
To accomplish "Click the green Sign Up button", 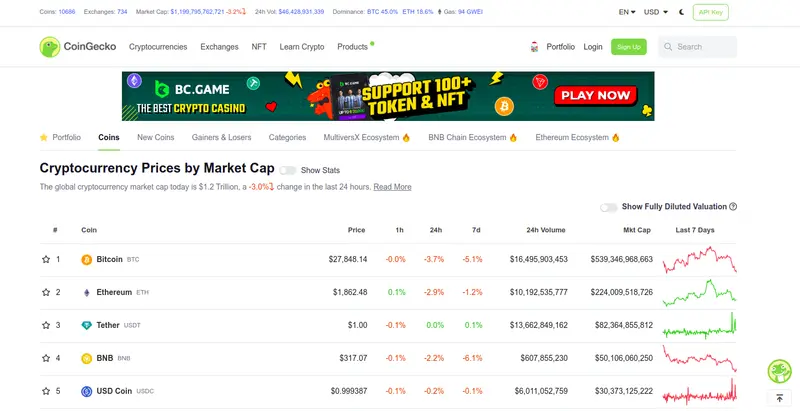I will [x=629, y=47].
